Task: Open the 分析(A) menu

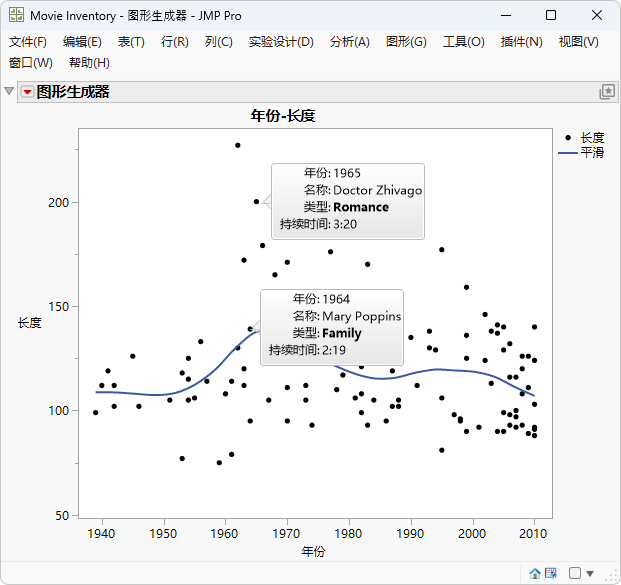Action: click(350, 42)
